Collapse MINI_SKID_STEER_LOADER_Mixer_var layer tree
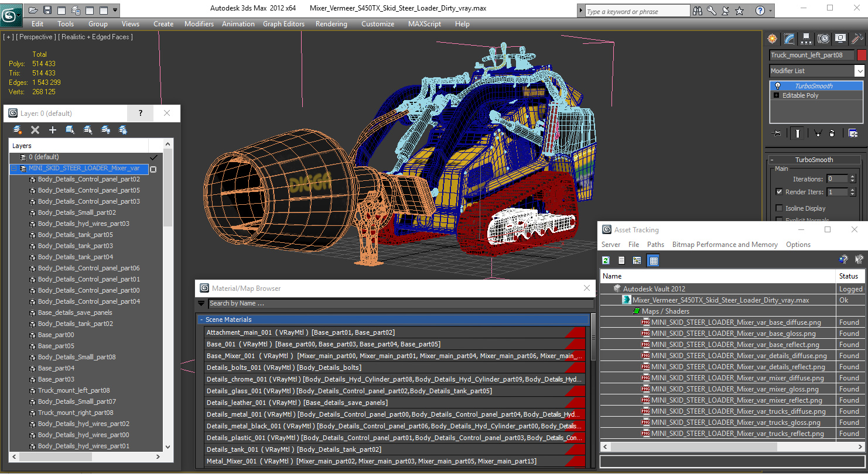Viewport: 868px width, 474px height. pyautogui.click(x=15, y=169)
